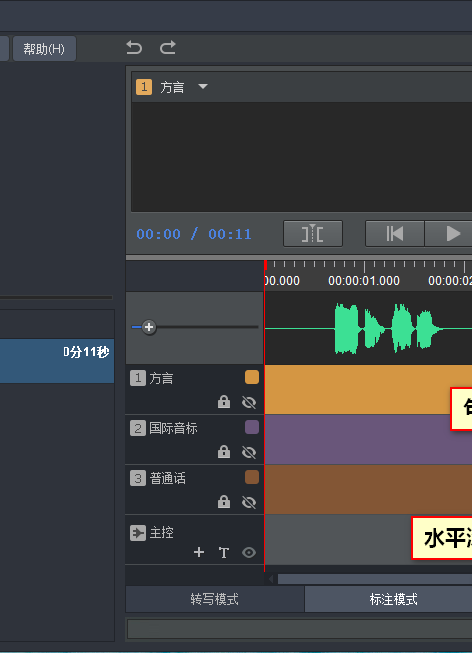Jump to start with skip-back button

coord(395,234)
